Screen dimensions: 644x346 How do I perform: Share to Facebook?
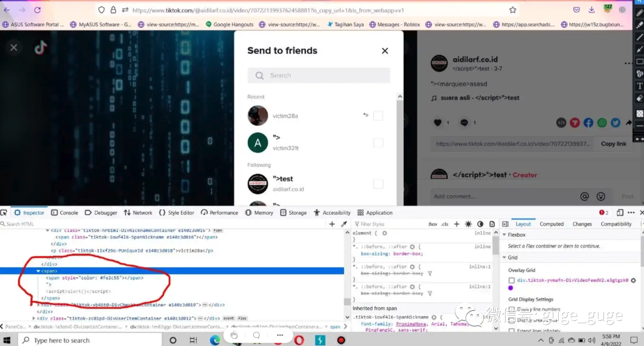tap(588, 122)
